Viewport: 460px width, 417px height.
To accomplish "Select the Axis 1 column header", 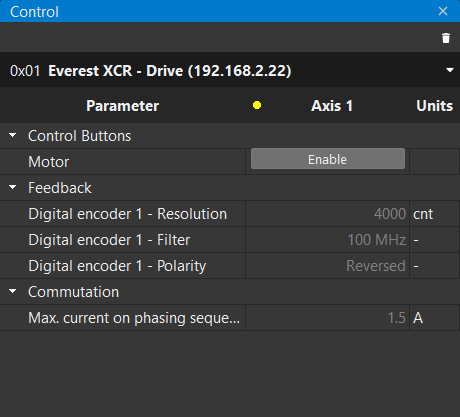I will coord(332,106).
